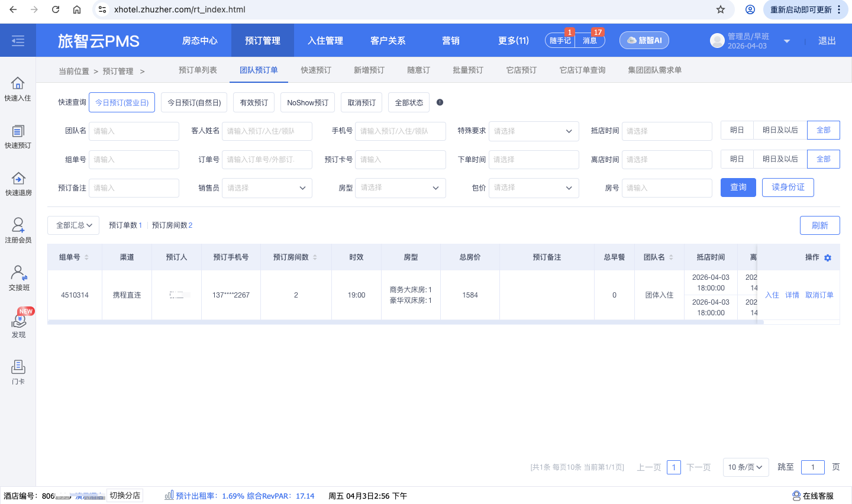Switch to the 批量预订 tab
Viewport: 852px width, 504px height.
[x=468, y=70]
